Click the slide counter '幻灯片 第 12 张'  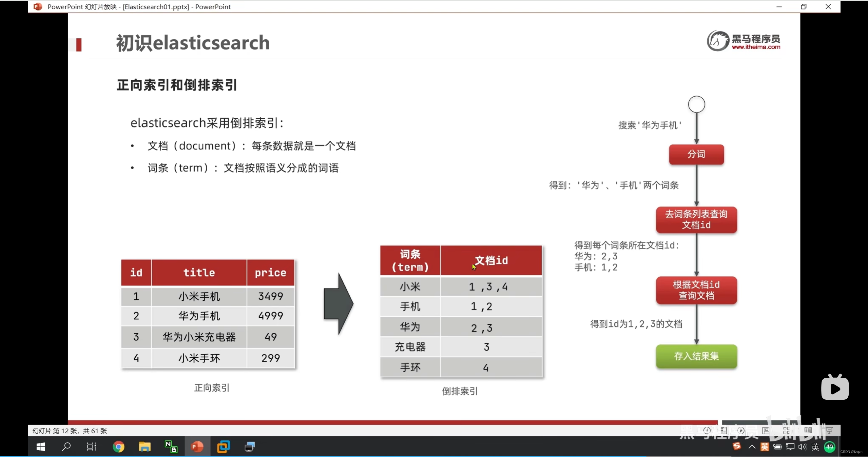54,431
